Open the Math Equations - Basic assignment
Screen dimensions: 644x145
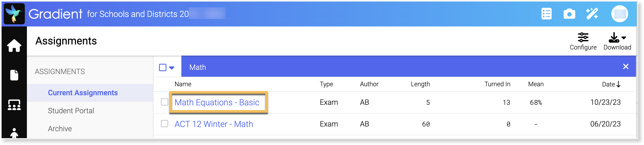click(x=217, y=102)
